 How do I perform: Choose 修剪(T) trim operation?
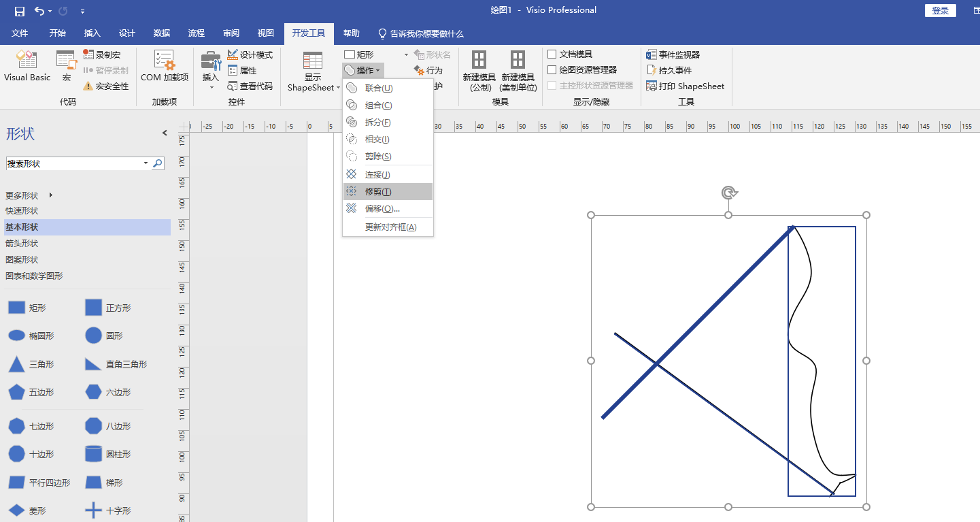(388, 191)
